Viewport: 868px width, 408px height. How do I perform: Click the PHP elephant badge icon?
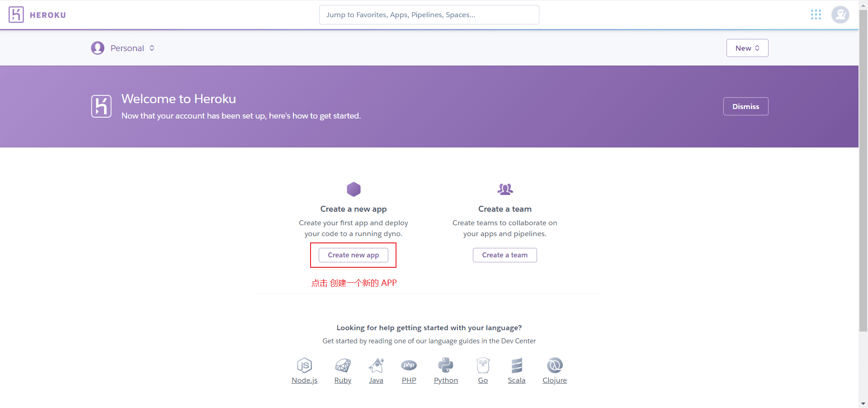[409, 365]
